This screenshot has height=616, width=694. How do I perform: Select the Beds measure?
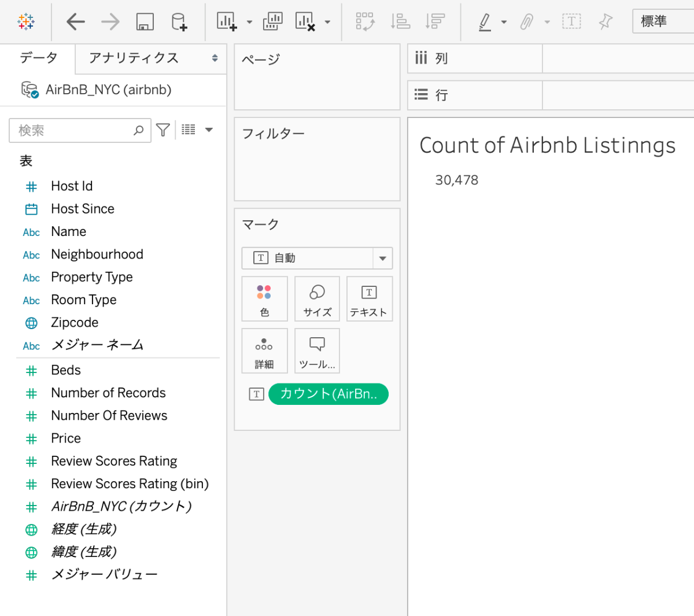click(x=66, y=370)
